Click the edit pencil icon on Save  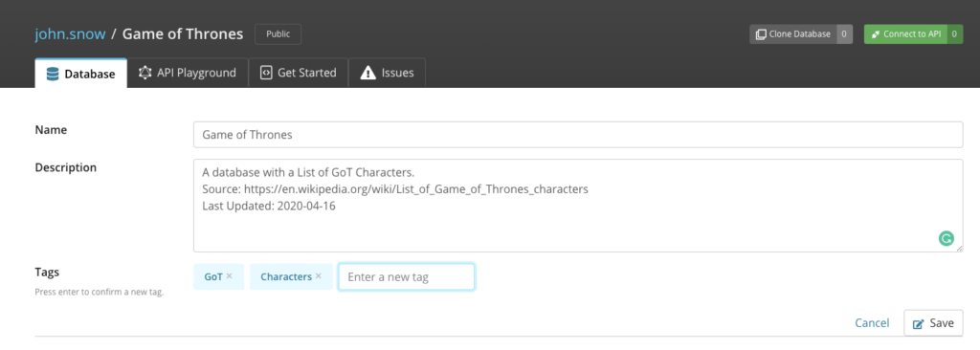coord(918,324)
